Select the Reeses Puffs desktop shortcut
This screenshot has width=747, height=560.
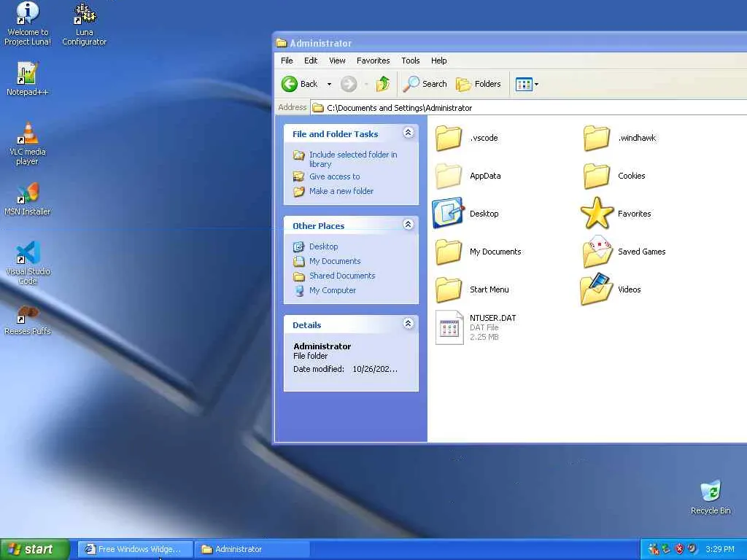click(x=28, y=320)
